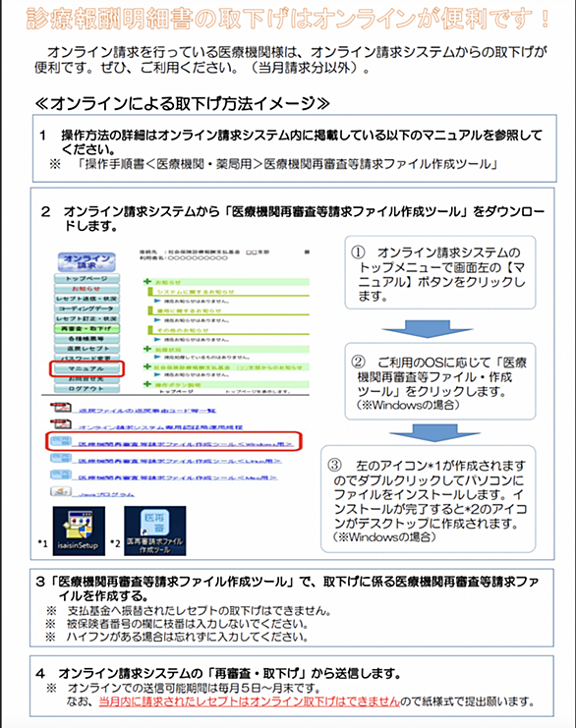Expand the 処理状況 section plus icon

(x=147, y=349)
